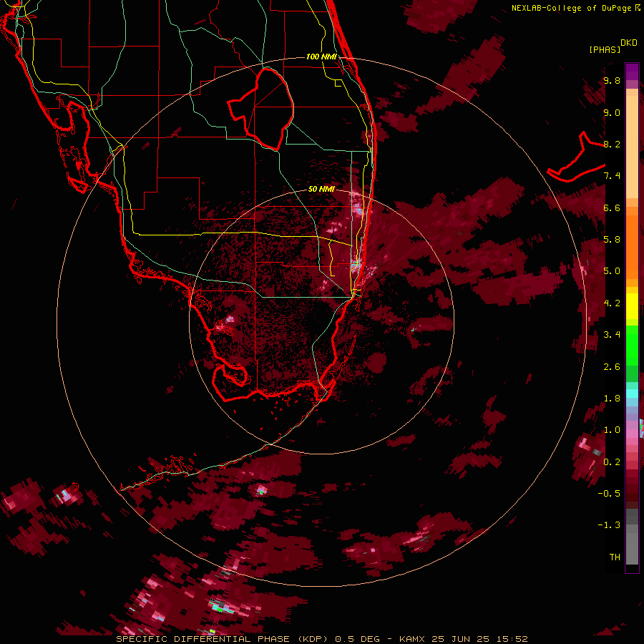Viewport: 644px width, 644px height.
Task: Click the 0.2 scale value
Action: click(x=612, y=462)
